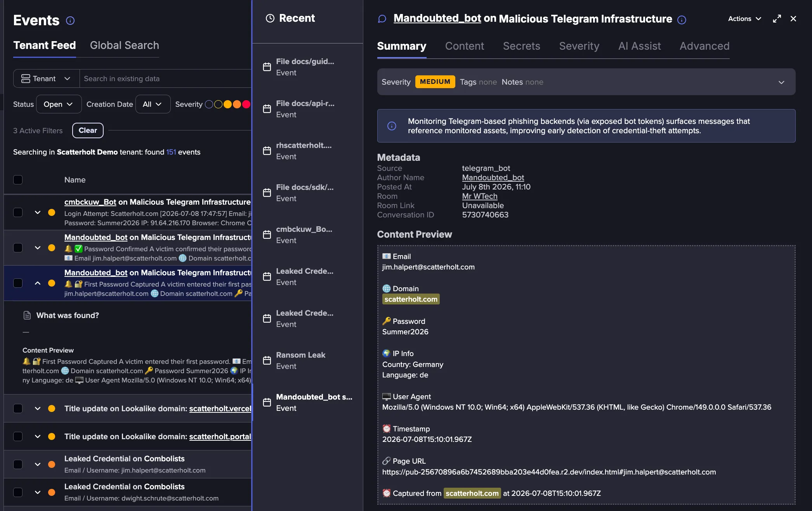Viewport: 812px width, 511px height.
Task: Expand the Severity Tags Notes bar chevron
Action: coord(781,82)
